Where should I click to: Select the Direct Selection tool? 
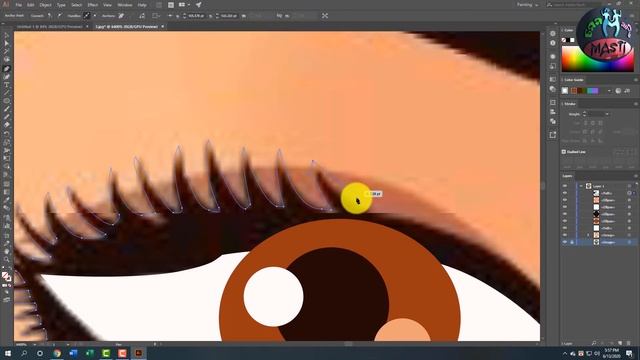point(7,43)
